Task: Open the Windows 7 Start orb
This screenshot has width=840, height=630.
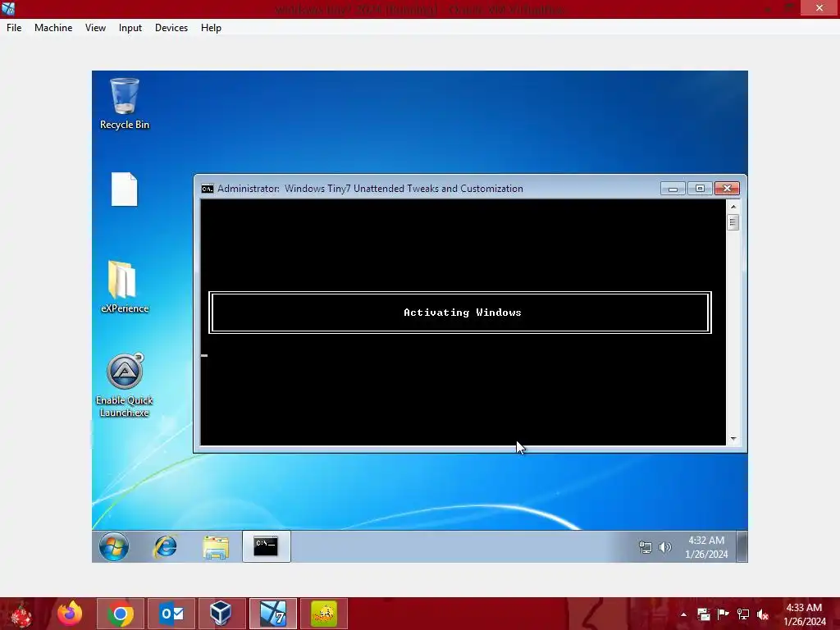Action: [x=113, y=546]
